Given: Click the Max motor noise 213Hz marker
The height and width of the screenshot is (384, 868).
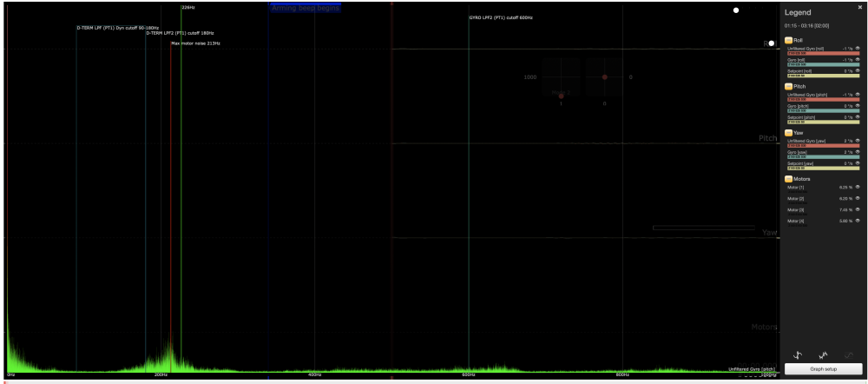Looking at the screenshot, I should pyautogui.click(x=195, y=43).
